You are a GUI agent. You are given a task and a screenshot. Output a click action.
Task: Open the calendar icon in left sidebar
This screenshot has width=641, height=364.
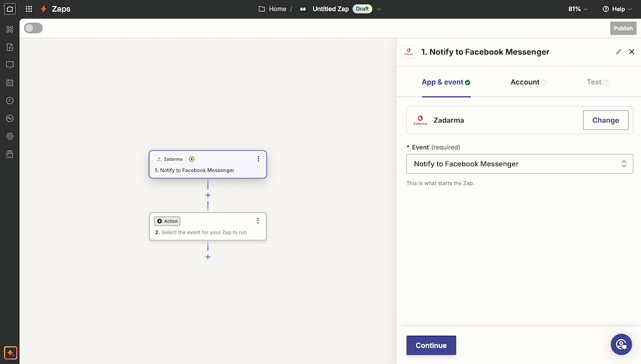[10, 83]
